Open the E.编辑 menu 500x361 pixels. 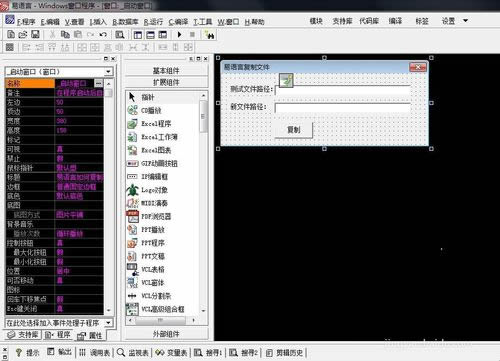50,22
